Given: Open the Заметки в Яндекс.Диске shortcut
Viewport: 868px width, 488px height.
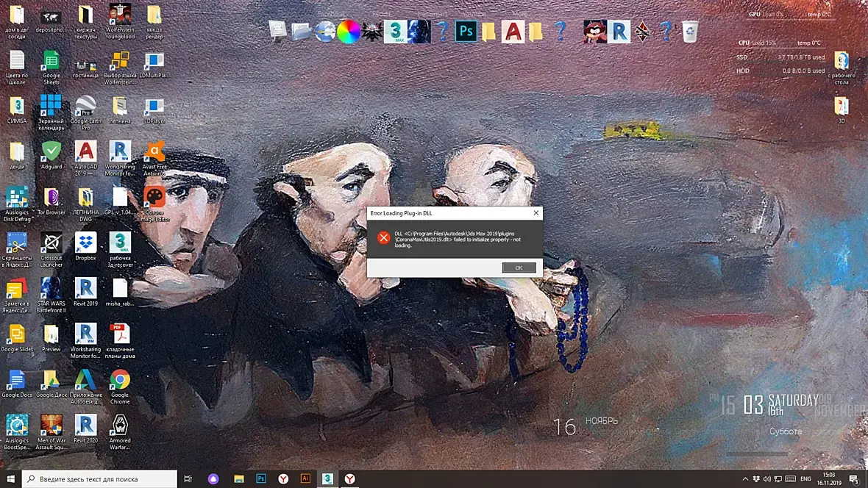Looking at the screenshot, I should [17, 295].
